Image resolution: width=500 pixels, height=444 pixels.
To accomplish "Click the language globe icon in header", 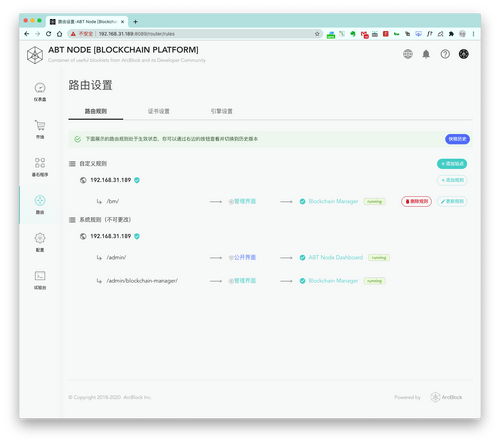I will 408,54.
